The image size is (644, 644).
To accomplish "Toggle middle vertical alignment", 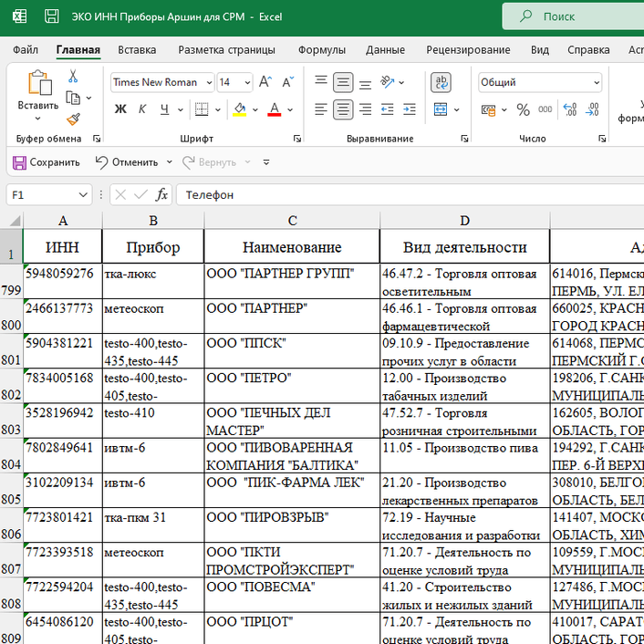I will [x=343, y=83].
